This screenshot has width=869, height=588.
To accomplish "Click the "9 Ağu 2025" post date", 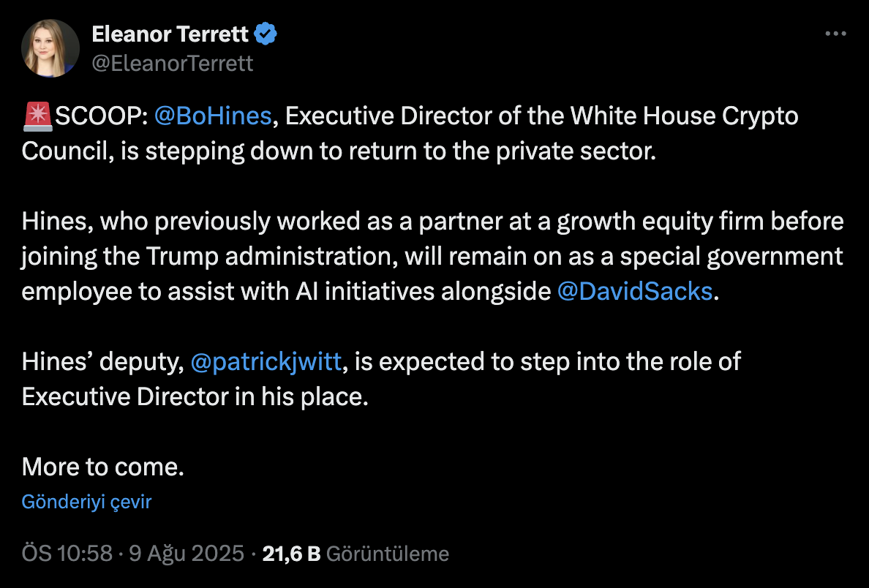I will point(186,554).
